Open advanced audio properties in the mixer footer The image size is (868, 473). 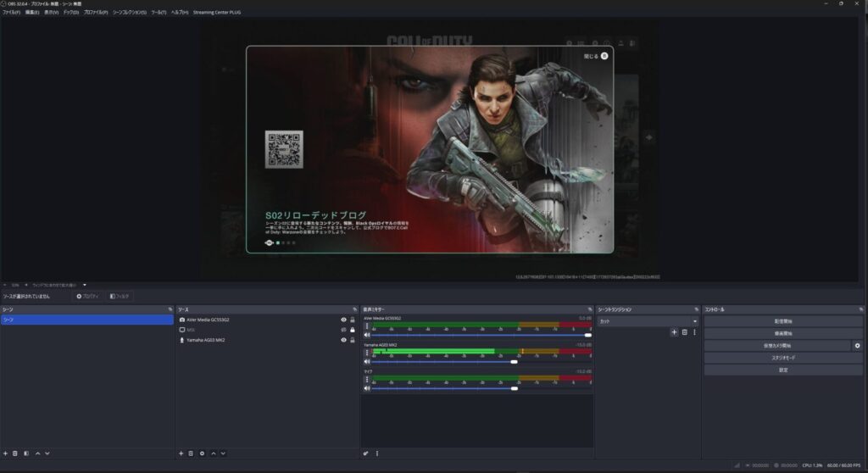pos(365,454)
